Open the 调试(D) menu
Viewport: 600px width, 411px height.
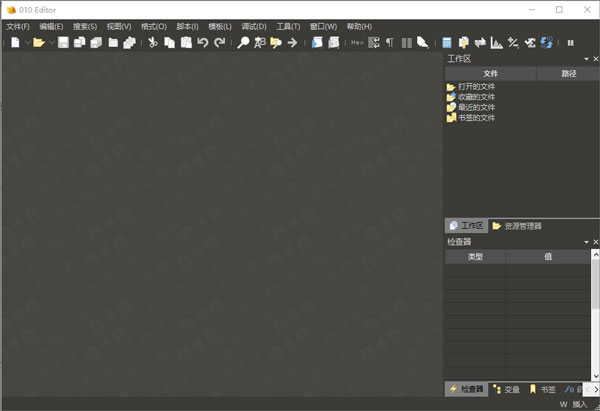pyautogui.click(x=254, y=26)
